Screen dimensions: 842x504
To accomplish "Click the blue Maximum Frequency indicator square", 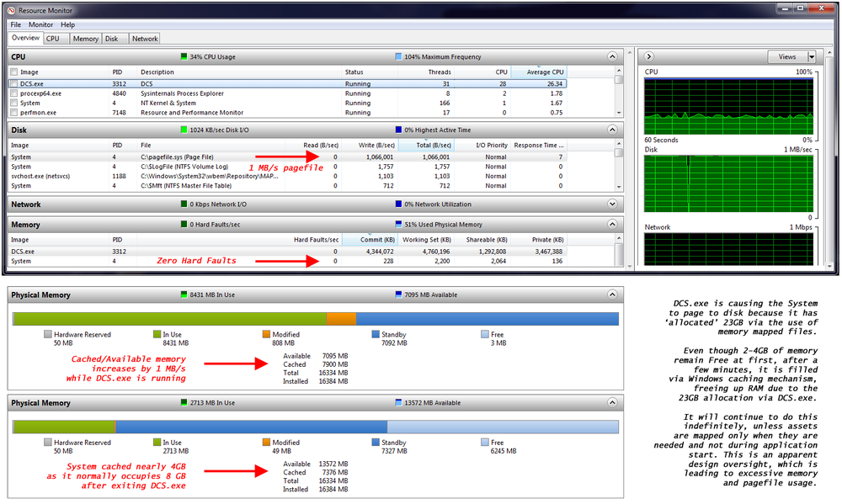I will (x=398, y=56).
